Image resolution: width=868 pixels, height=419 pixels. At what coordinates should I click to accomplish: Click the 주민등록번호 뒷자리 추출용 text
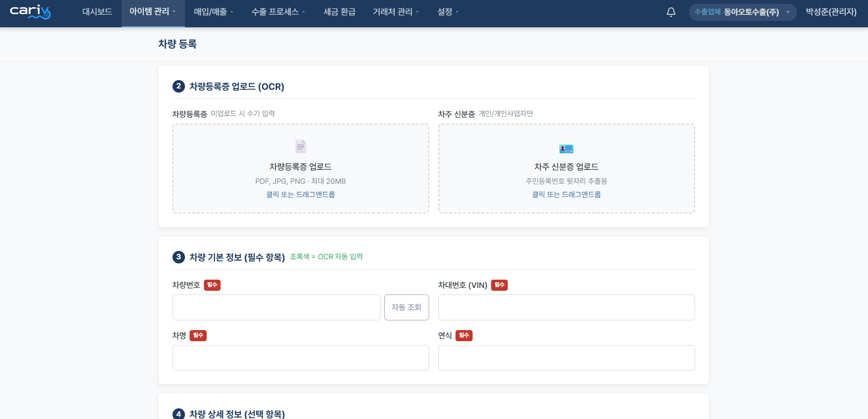(x=566, y=181)
